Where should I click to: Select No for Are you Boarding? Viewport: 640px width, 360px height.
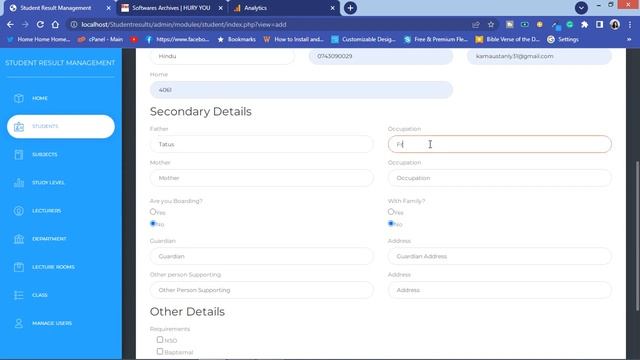pos(153,224)
